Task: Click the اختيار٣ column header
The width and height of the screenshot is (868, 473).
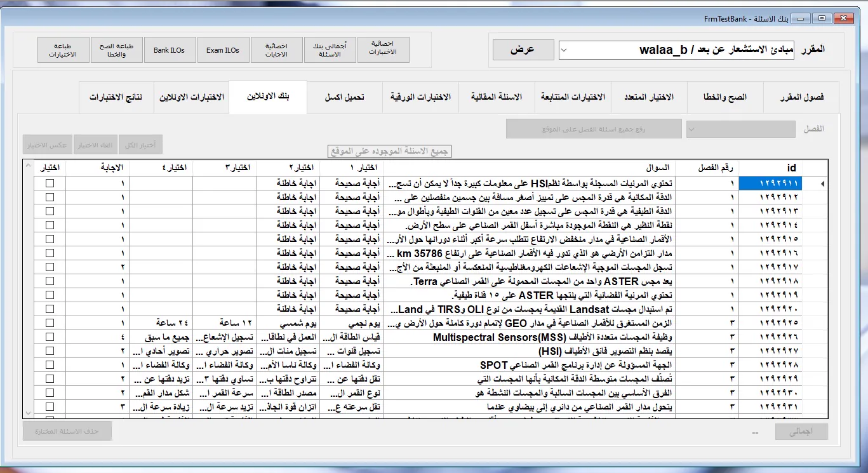Action: tap(225, 168)
